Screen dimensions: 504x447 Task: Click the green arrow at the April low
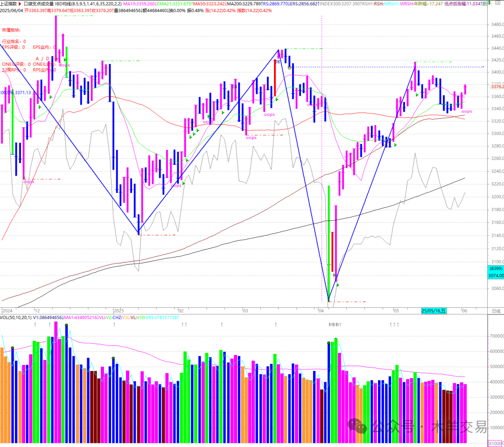click(337, 284)
